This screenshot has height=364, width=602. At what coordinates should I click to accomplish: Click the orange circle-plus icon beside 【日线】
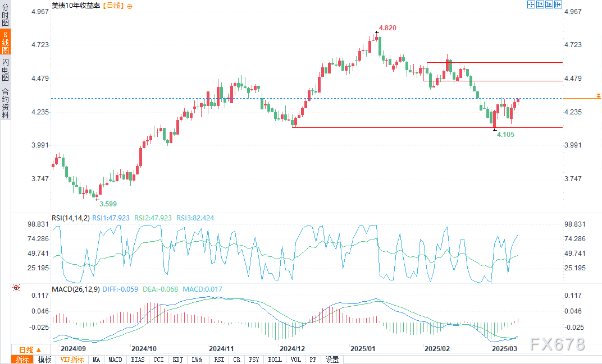click(130, 6)
